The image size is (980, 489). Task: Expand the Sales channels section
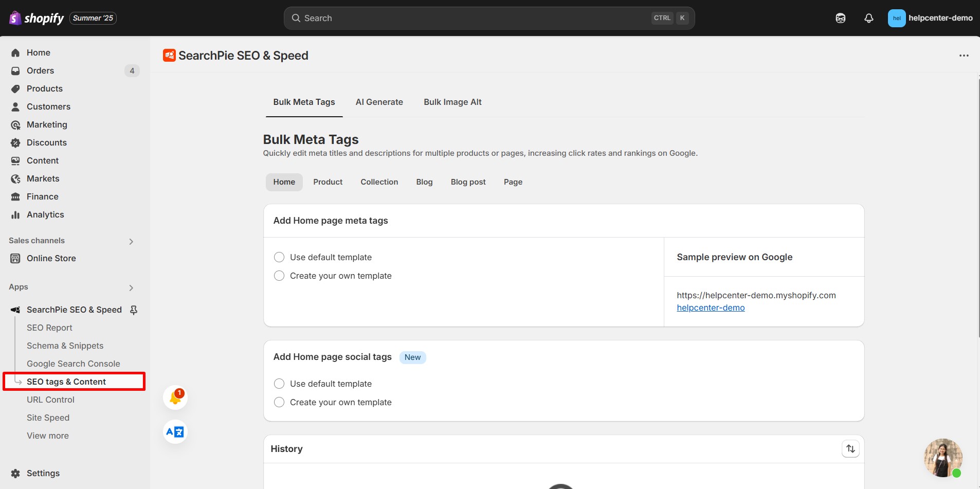[131, 241]
